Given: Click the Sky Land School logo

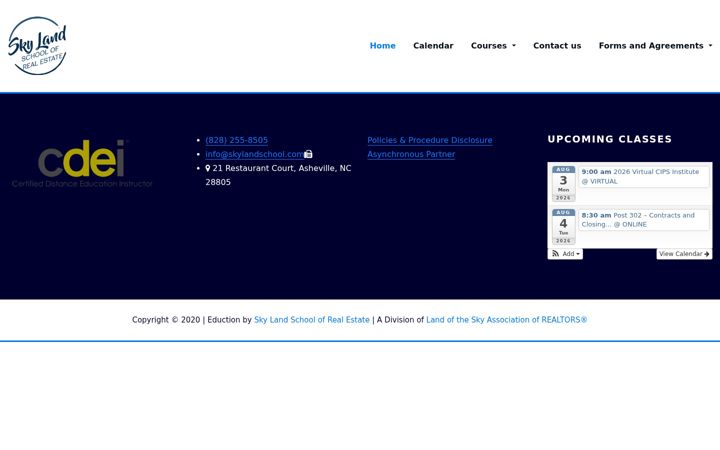Looking at the screenshot, I should (x=38, y=46).
